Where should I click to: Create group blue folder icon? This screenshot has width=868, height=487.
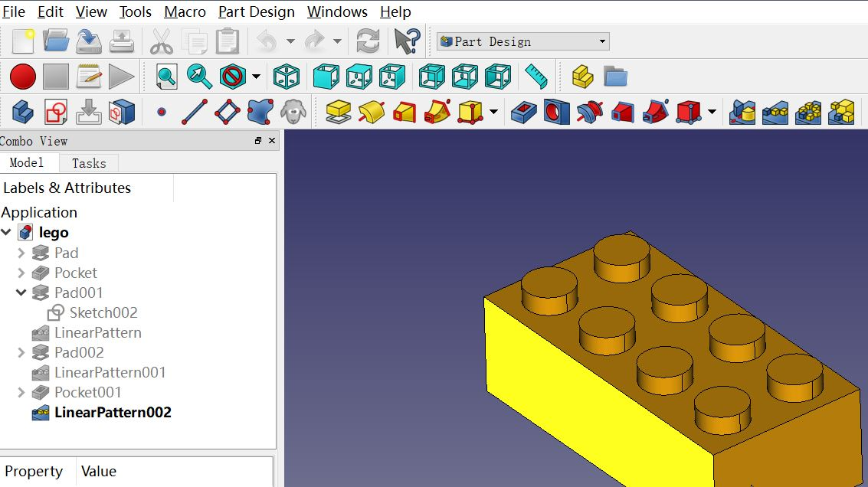pyautogui.click(x=615, y=77)
